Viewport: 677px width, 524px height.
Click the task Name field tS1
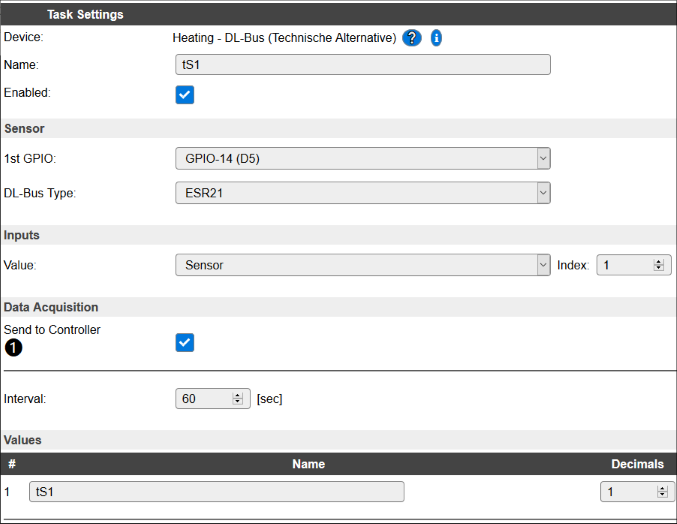click(x=363, y=65)
